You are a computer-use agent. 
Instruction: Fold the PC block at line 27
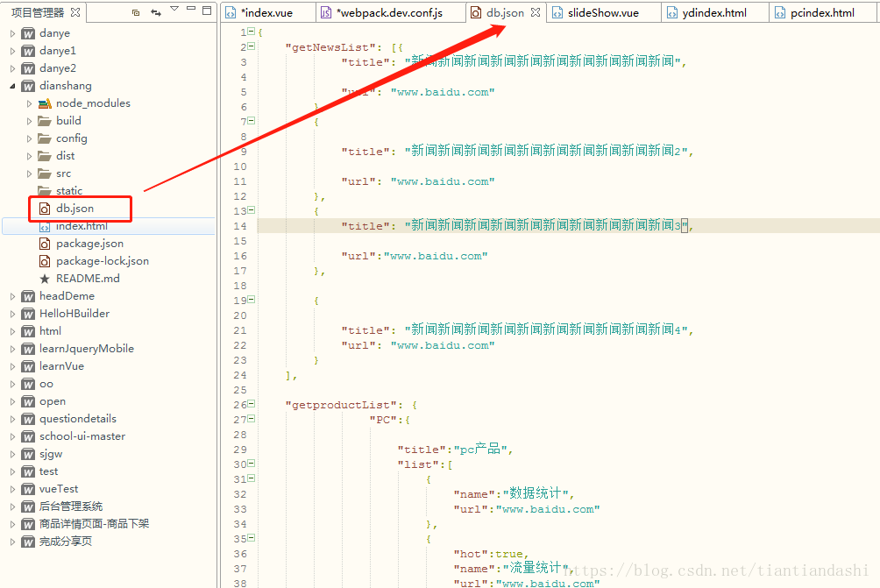coord(251,419)
